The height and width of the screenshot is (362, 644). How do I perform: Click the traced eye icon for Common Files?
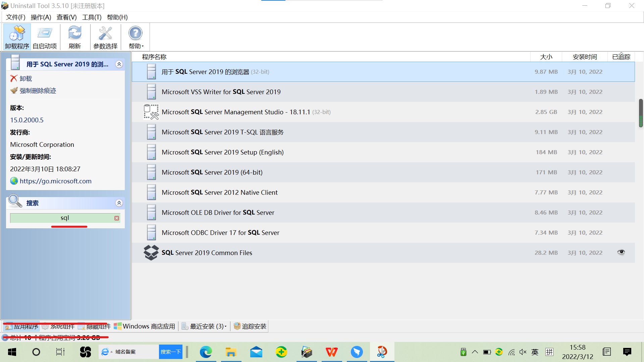coord(621,252)
